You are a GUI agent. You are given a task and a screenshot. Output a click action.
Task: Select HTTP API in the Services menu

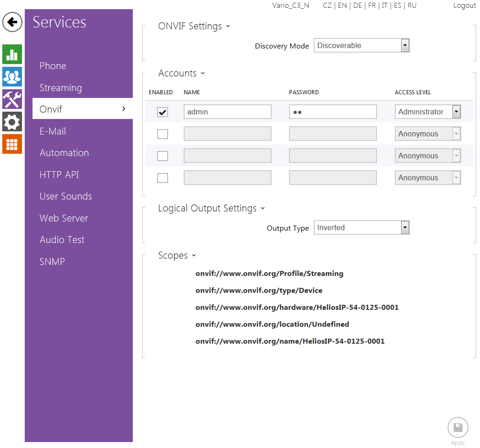pyautogui.click(x=59, y=175)
